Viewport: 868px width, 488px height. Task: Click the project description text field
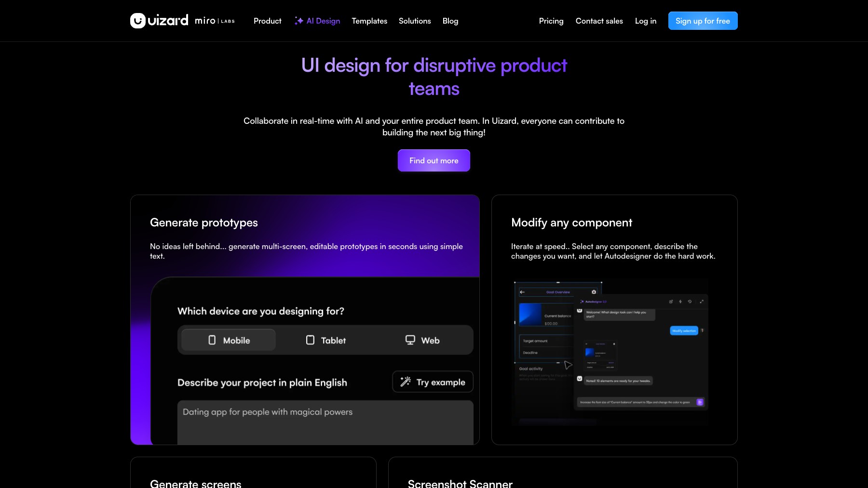click(x=325, y=422)
